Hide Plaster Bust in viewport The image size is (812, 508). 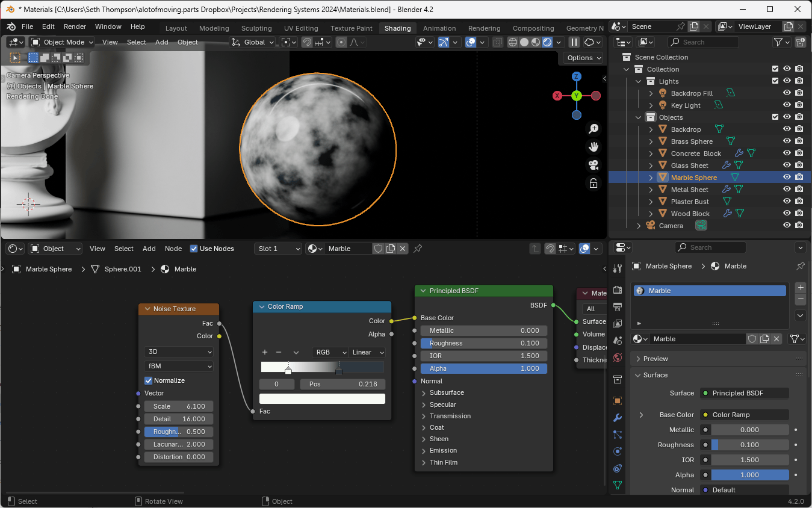pyautogui.click(x=787, y=202)
